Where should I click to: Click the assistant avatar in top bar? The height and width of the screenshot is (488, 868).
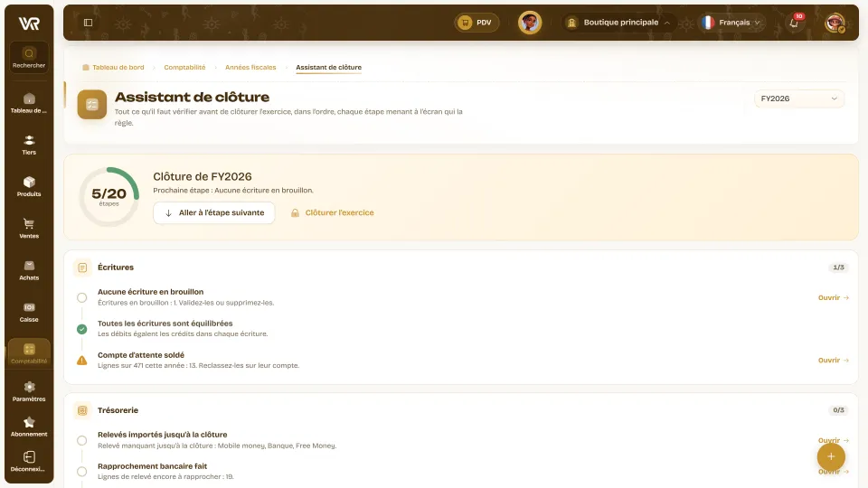pyautogui.click(x=530, y=23)
